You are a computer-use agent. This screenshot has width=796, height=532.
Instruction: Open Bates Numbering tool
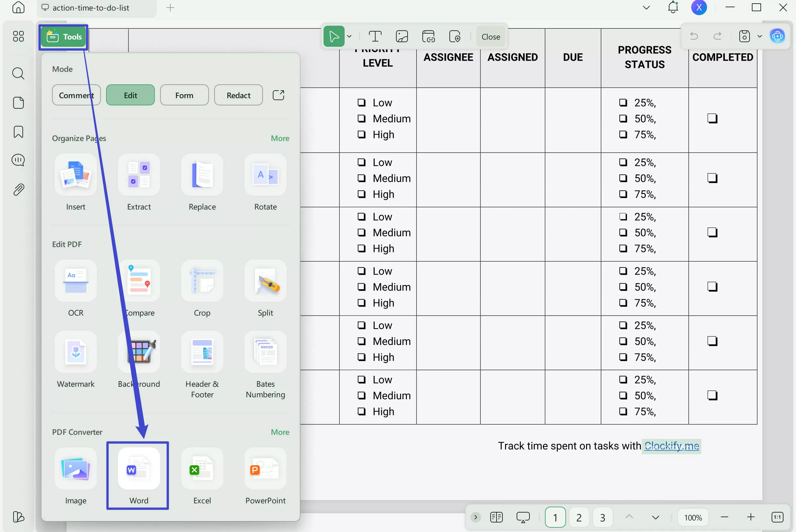click(x=265, y=352)
